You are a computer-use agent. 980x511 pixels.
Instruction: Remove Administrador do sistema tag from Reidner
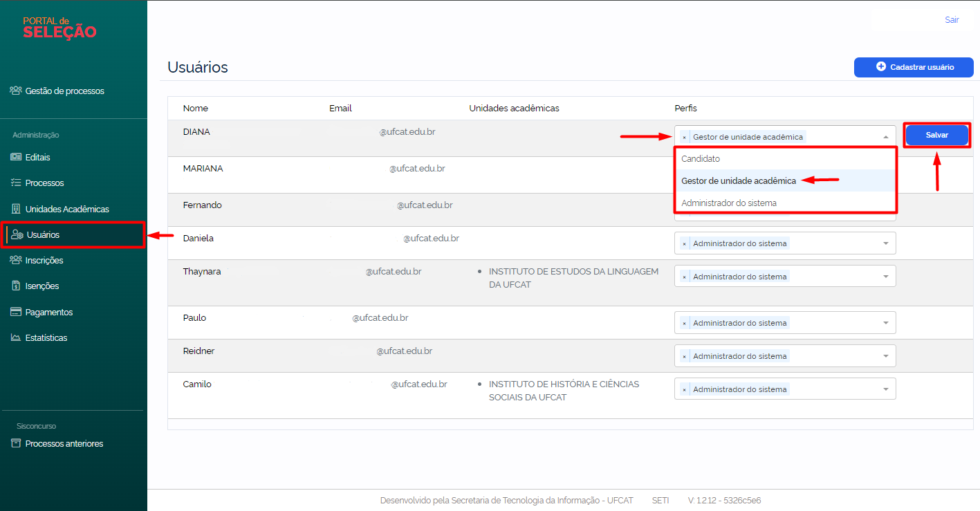click(684, 356)
